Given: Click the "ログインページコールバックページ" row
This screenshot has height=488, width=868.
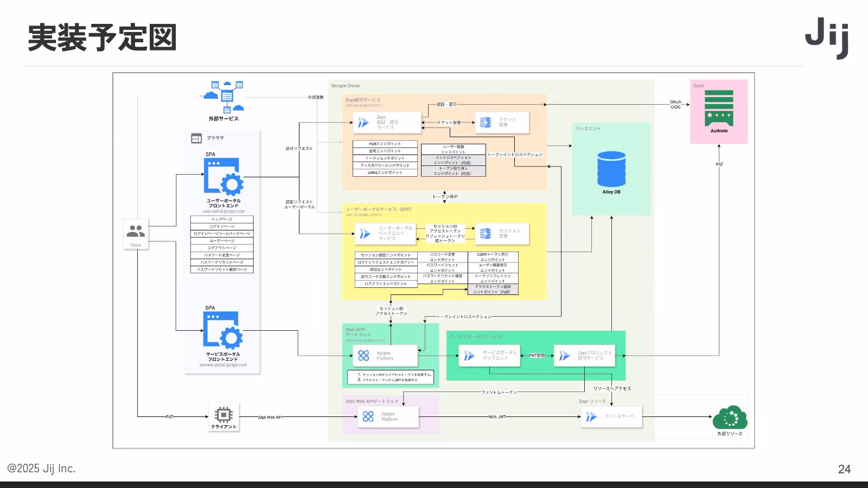Looking at the screenshot, I should point(222,234).
